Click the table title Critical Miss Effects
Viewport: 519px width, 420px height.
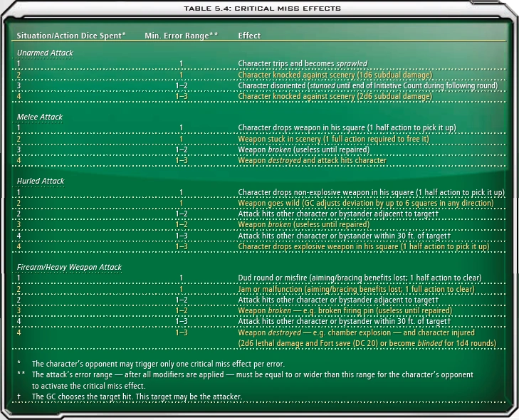pyautogui.click(x=262, y=9)
